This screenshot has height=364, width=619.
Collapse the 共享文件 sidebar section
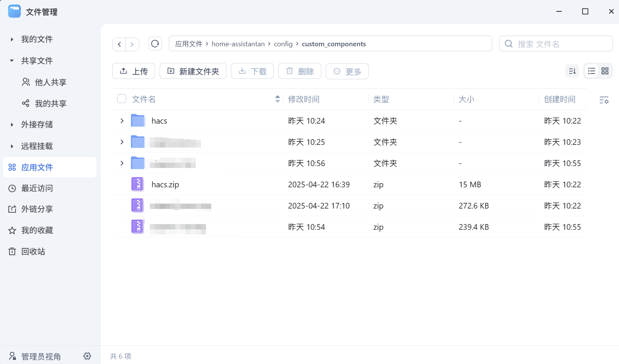12,61
